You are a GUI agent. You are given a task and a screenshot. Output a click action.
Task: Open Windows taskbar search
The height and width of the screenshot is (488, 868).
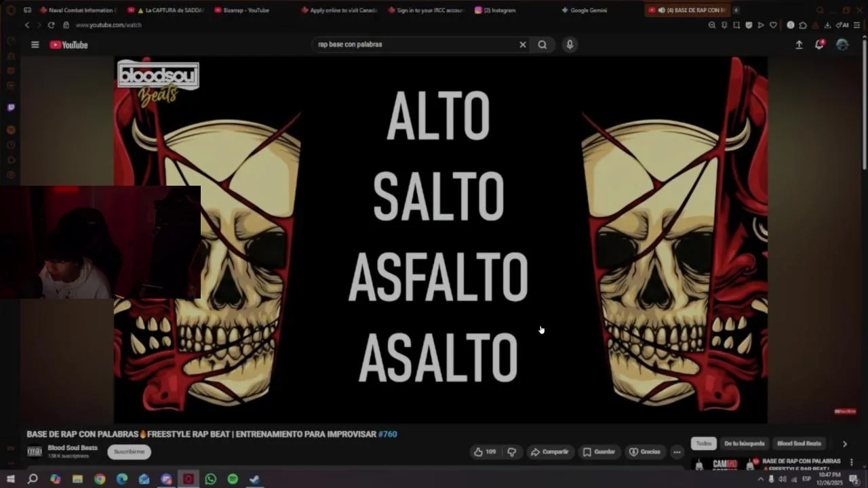click(33, 479)
